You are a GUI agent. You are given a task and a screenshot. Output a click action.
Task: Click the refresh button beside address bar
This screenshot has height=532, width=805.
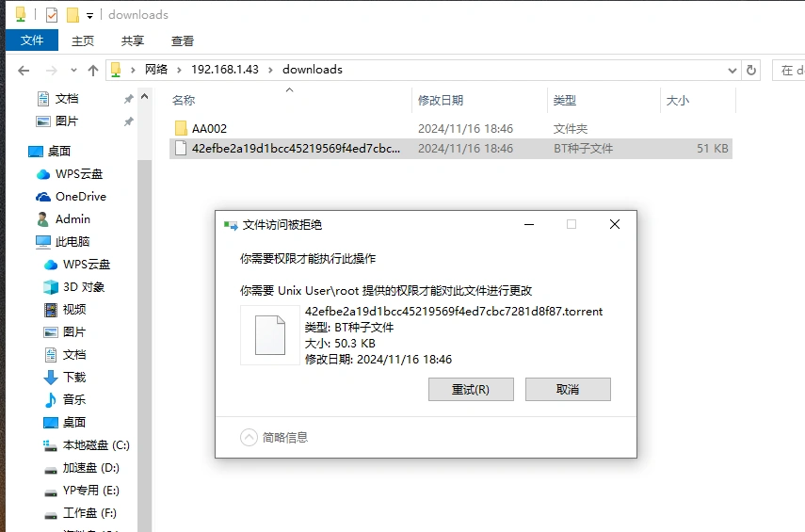tap(751, 70)
